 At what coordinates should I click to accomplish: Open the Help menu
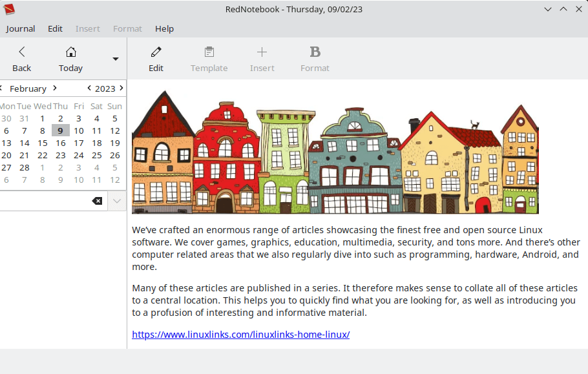point(164,28)
